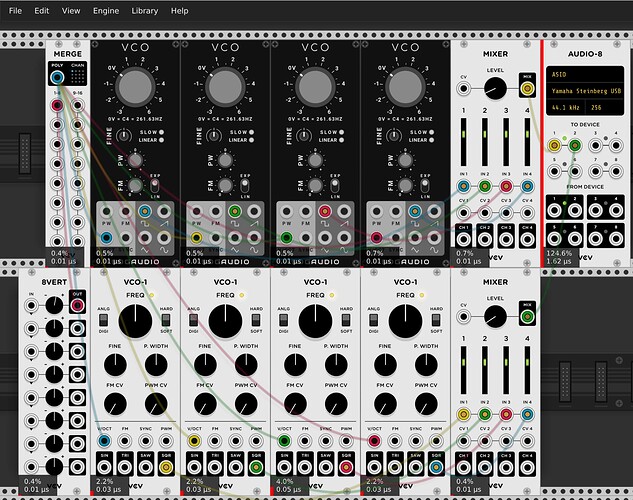Click the FINE knob on third top VCO
The image size is (633, 500).
tap(304, 136)
